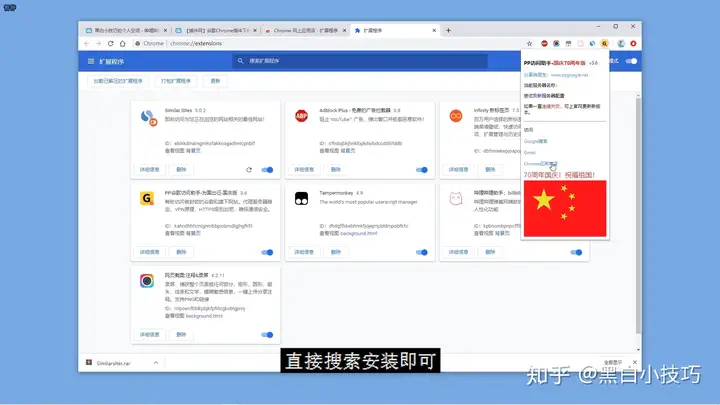Open the home page icon
Screen dimensions: 720x405
(123, 43)
